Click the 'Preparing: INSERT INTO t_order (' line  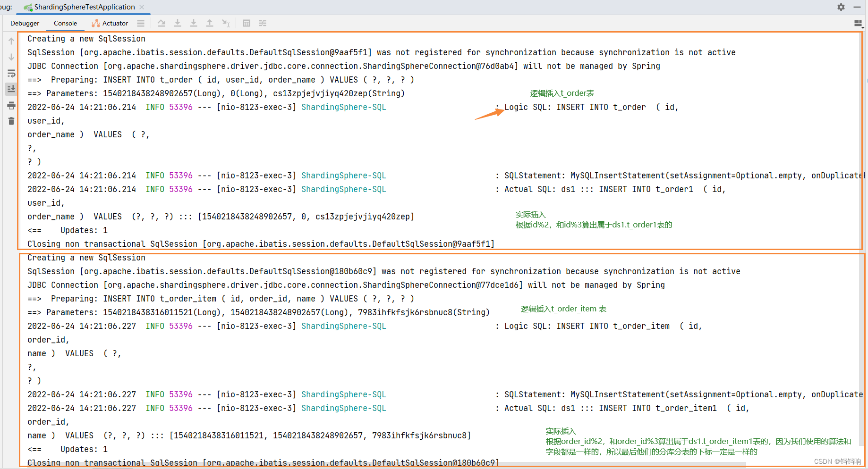(221, 80)
